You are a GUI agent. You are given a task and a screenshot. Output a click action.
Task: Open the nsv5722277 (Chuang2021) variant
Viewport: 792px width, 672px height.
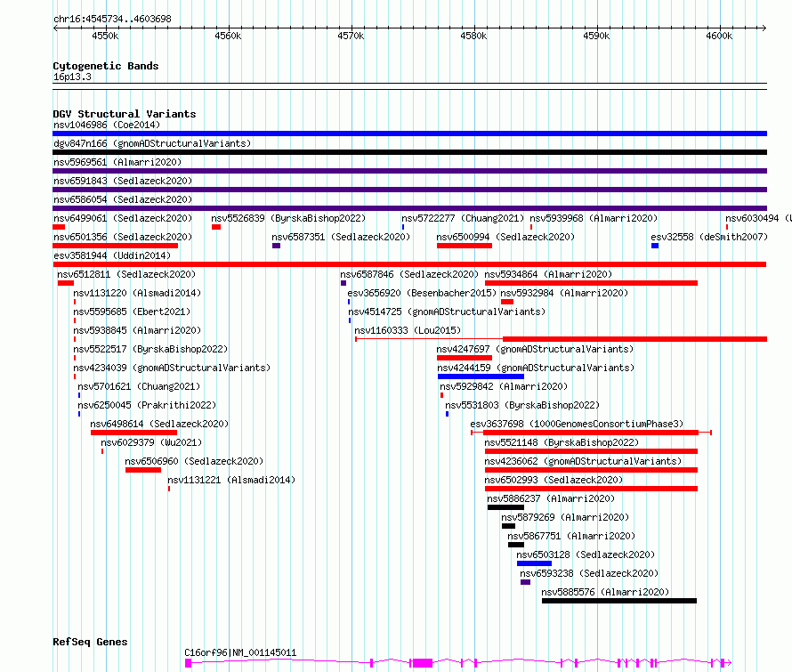[x=463, y=218]
